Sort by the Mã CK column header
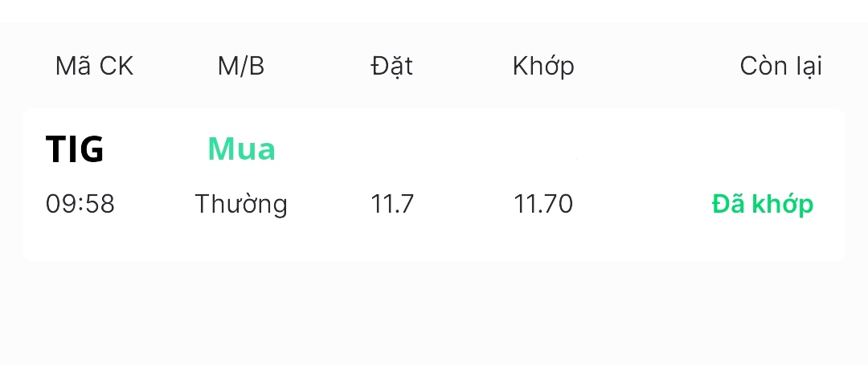This screenshot has width=868, height=366. coord(94,67)
